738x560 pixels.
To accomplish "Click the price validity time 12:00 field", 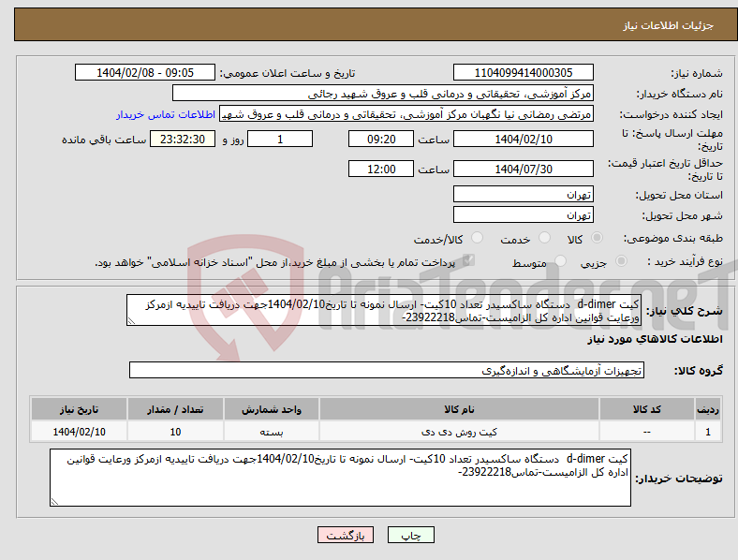I will (381, 169).
